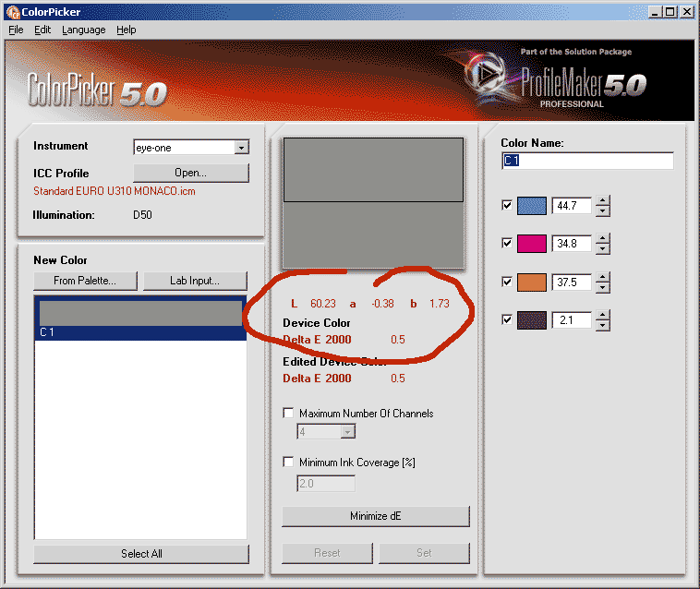Click the dark purple ink color swatch

click(532, 320)
